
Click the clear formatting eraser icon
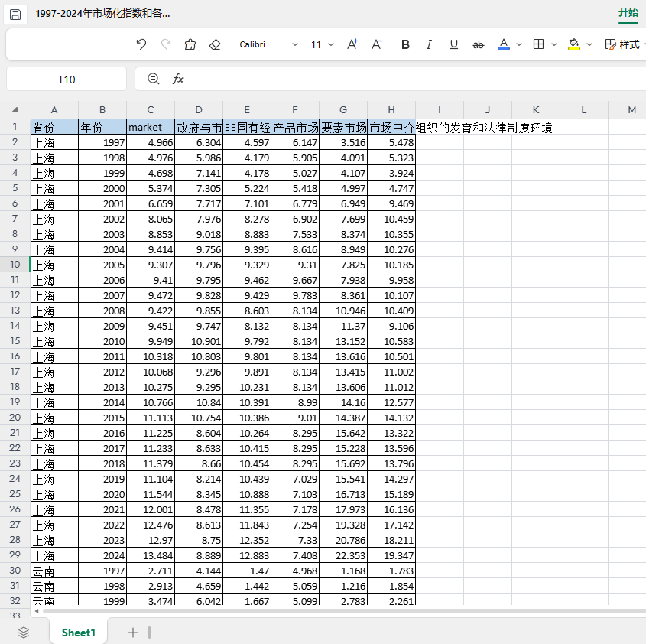(x=215, y=44)
